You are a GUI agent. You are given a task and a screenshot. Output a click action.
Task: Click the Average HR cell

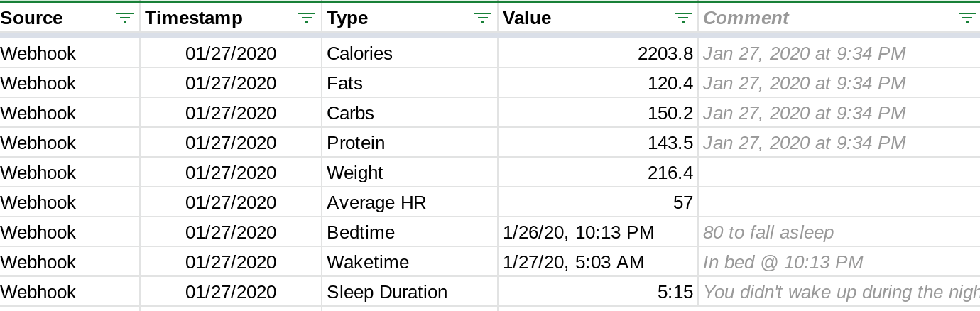pyautogui.click(x=376, y=202)
